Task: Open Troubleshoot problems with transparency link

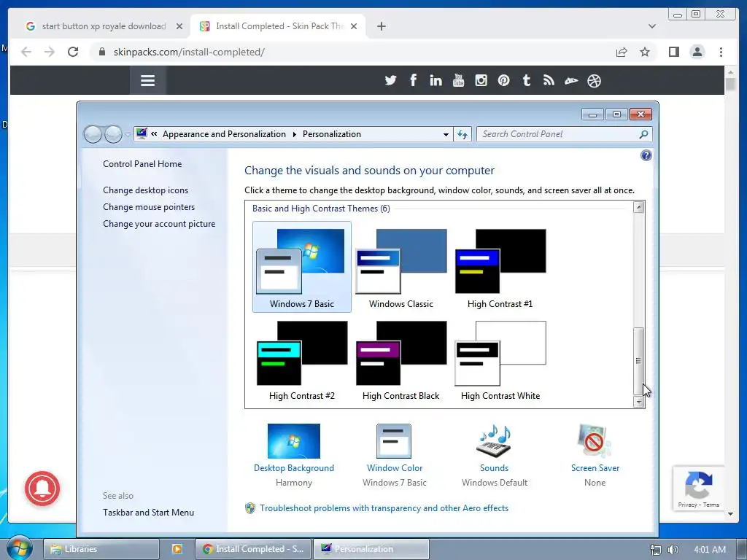Action: pos(384,508)
